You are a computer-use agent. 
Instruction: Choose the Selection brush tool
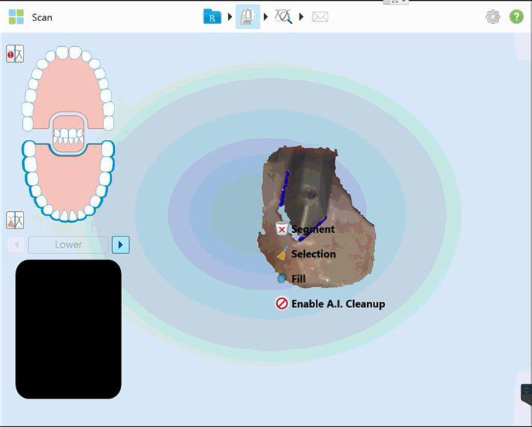tap(306, 254)
